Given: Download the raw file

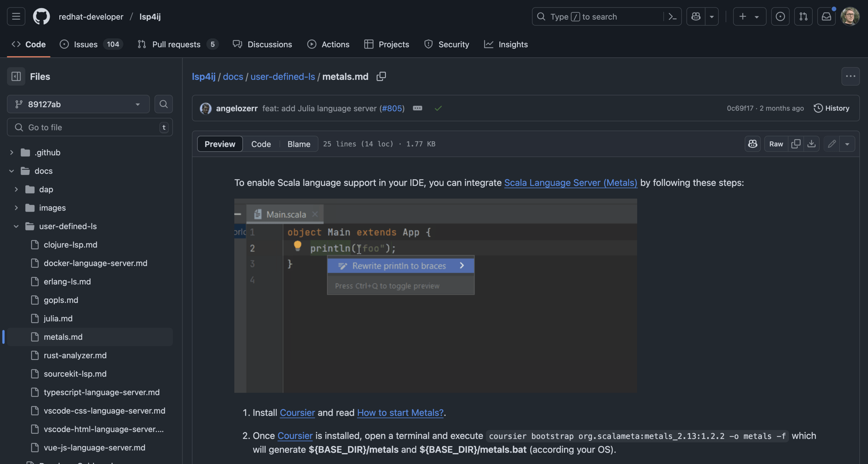Looking at the screenshot, I should [x=811, y=144].
